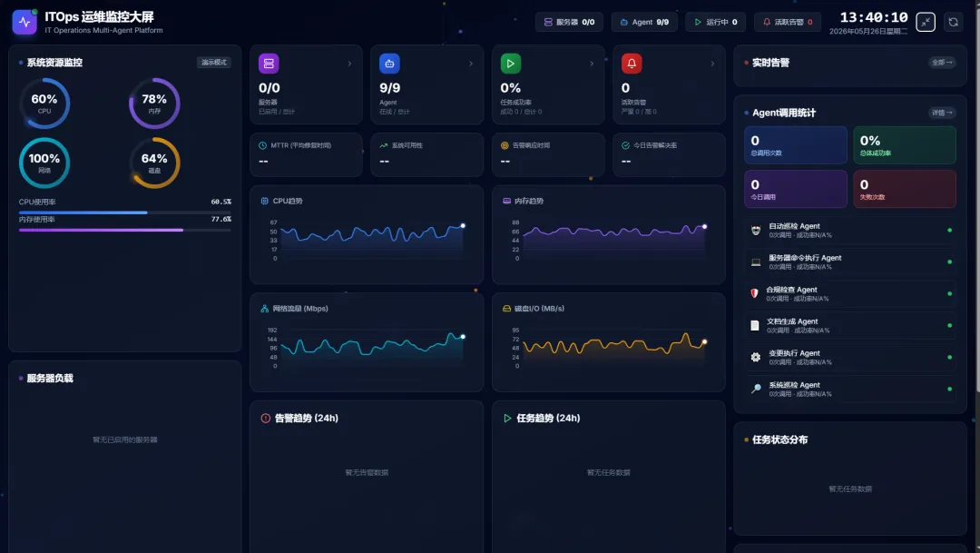
Task: Click the 暂无告警数据 message
Action: [x=367, y=472]
